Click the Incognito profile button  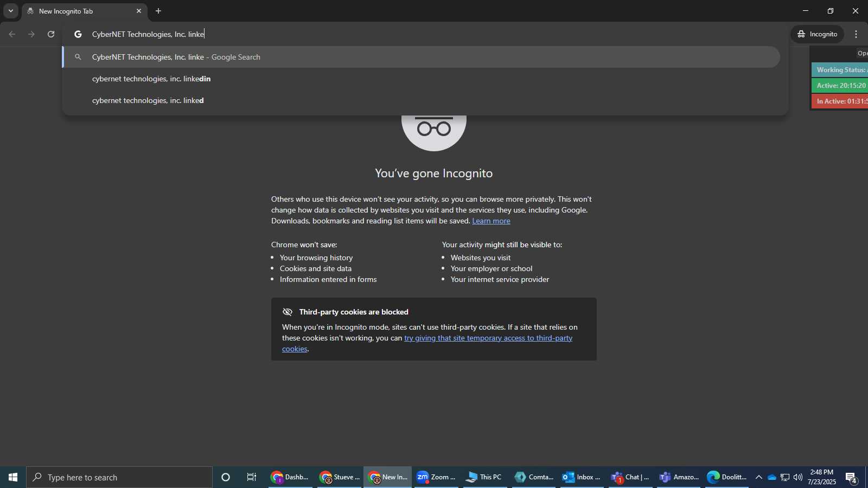point(818,34)
